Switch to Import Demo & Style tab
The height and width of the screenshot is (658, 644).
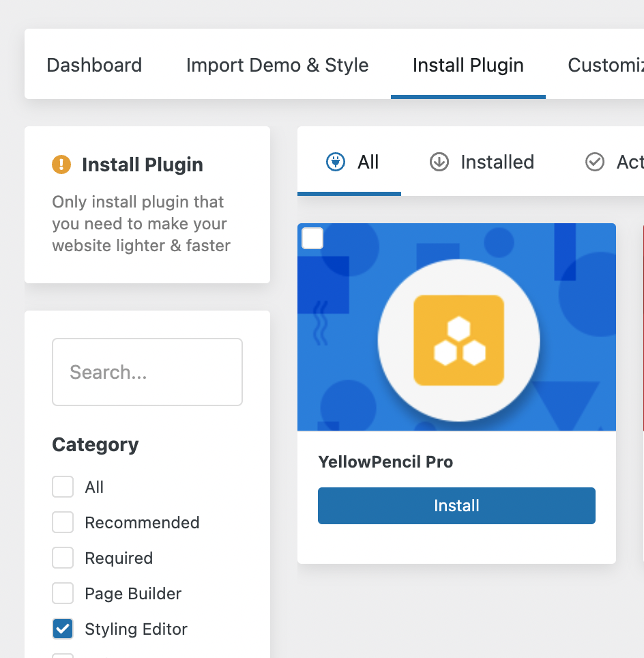[x=278, y=65]
